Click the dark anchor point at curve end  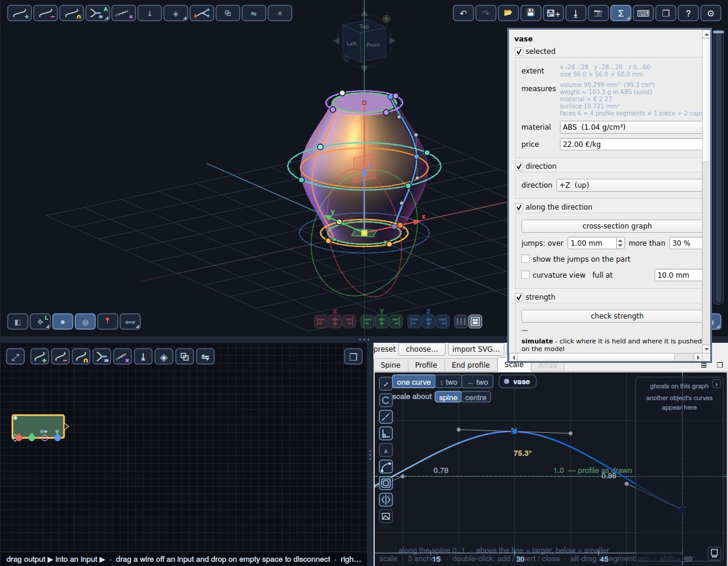682,510
